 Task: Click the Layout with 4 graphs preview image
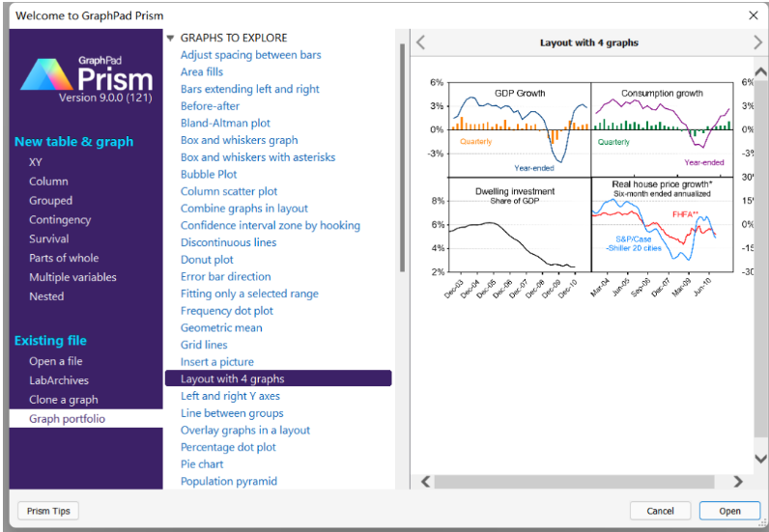tap(591, 189)
